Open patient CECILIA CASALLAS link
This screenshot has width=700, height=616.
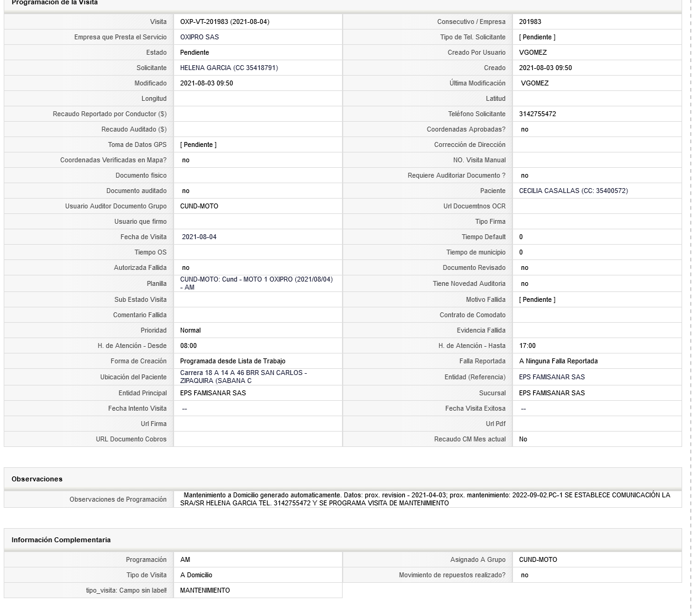click(573, 191)
